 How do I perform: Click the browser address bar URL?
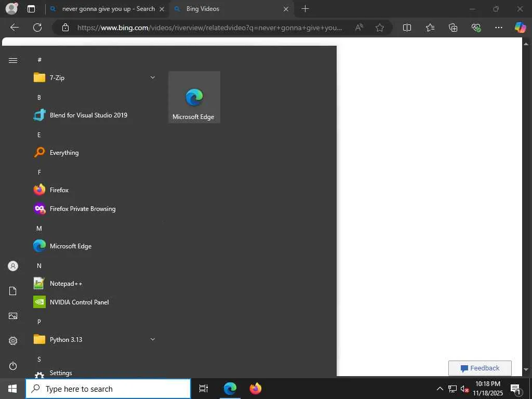click(209, 28)
